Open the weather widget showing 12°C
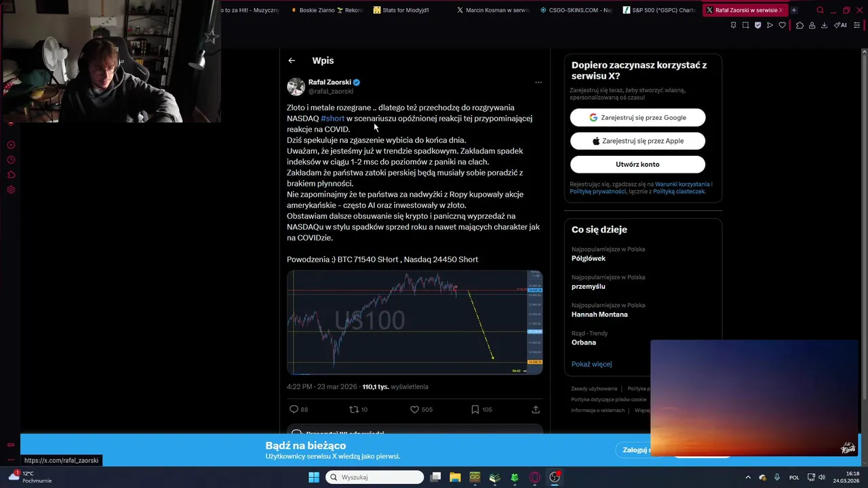 (28, 477)
